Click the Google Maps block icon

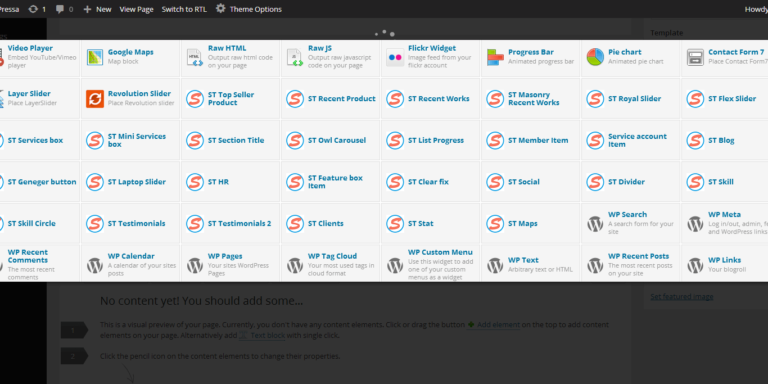click(x=95, y=57)
